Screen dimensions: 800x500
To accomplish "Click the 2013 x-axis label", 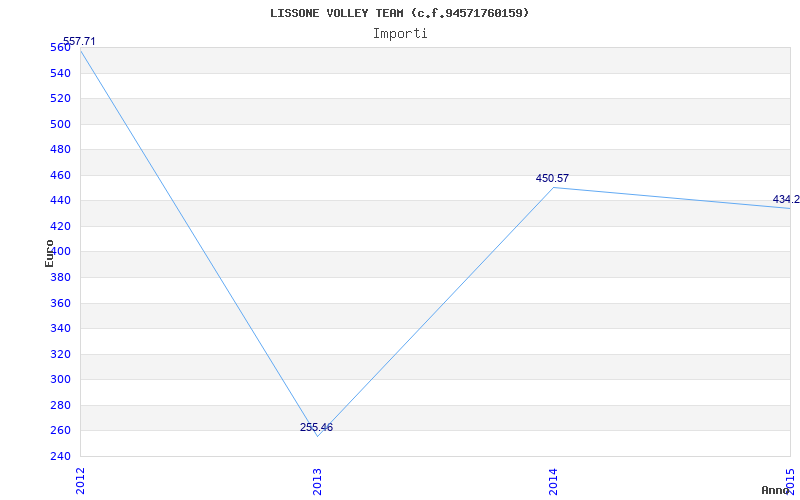I will click(x=317, y=481).
